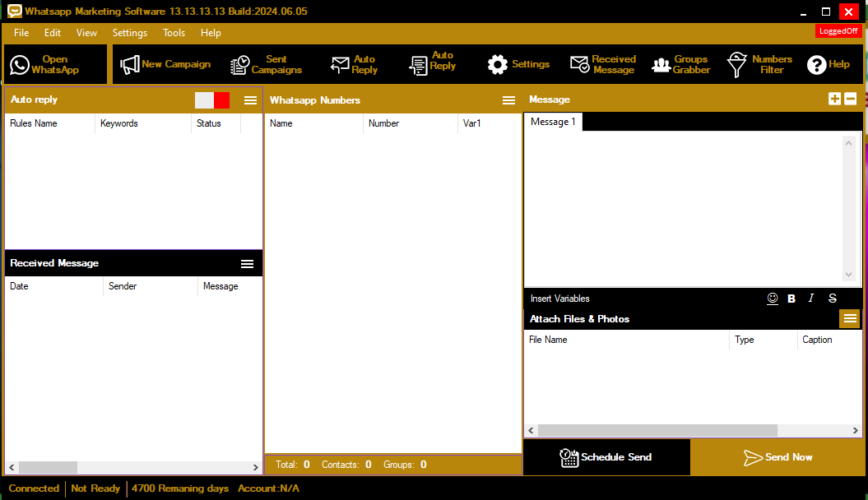This screenshot has height=500, width=868.
Task: Switch to the Message 1 tab
Action: tap(553, 122)
